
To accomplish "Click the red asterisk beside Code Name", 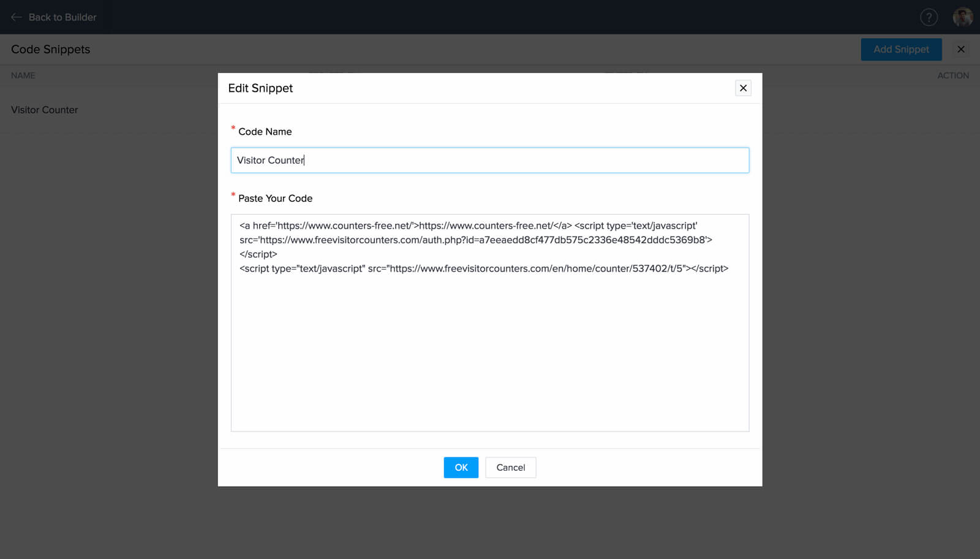I will pyautogui.click(x=233, y=129).
